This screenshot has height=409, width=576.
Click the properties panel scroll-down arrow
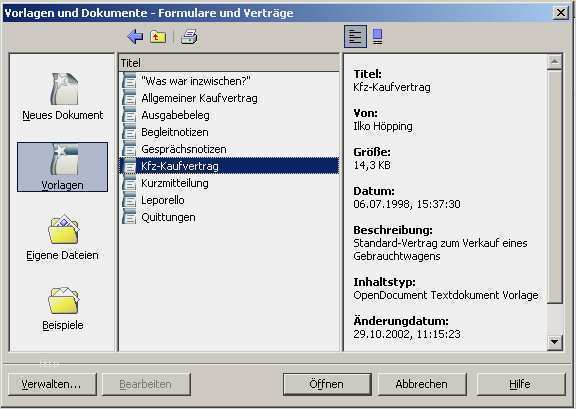[554, 342]
